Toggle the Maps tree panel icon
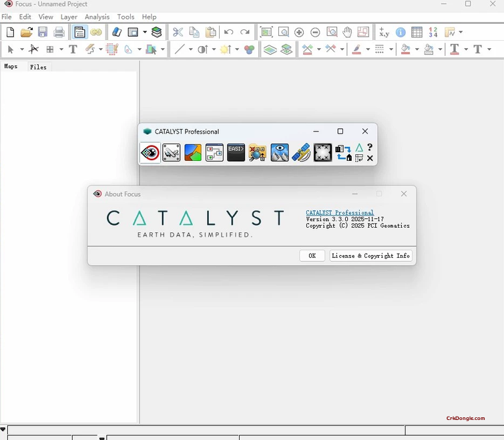This screenshot has width=504, height=440. point(79,32)
